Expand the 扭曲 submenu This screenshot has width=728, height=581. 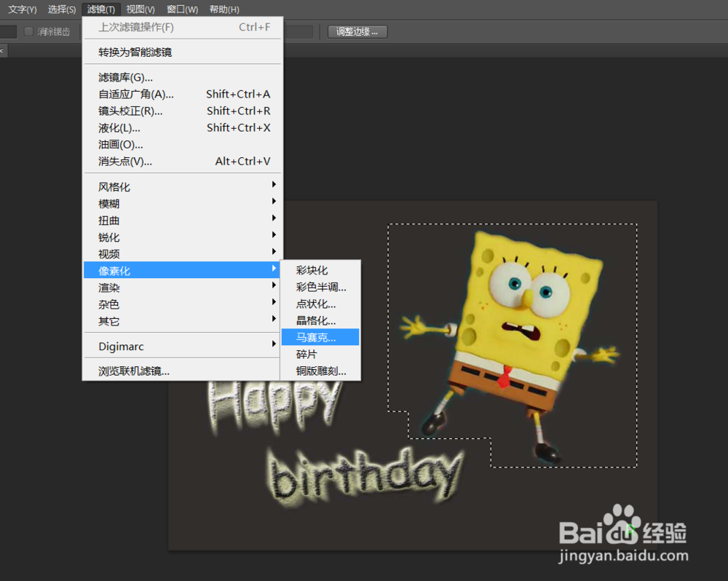click(x=183, y=220)
